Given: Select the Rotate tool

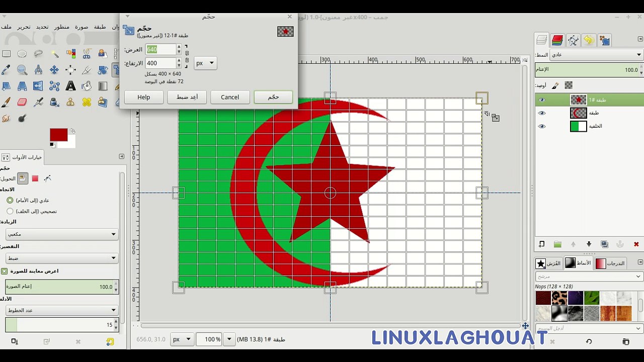Looking at the screenshot, I should coord(103,70).
